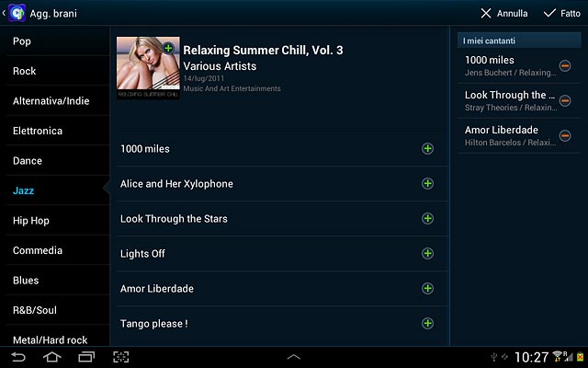Tap the Android back navigation icon

(x=18, y=357)
